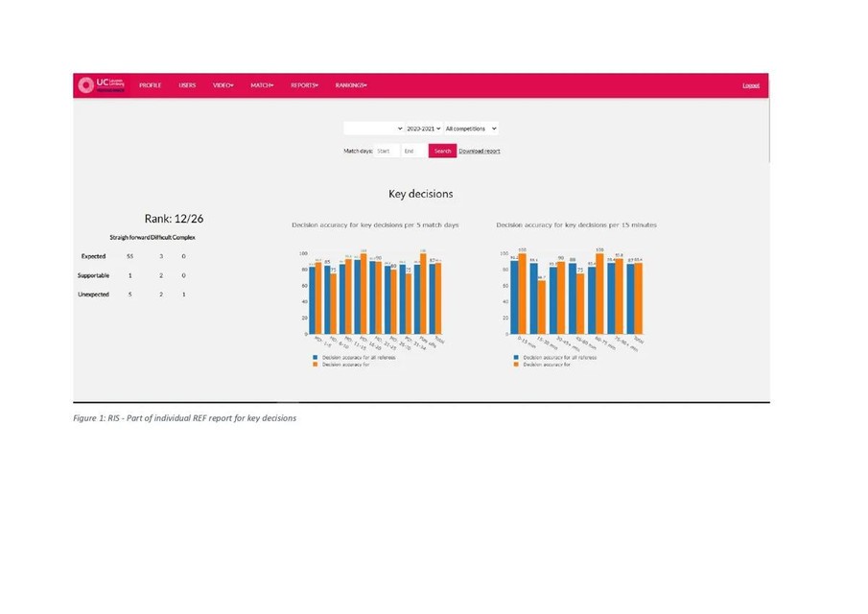This screenshot has height=614, width=868.
Task: Click the Download report link
Action: [x=480, y=151]
